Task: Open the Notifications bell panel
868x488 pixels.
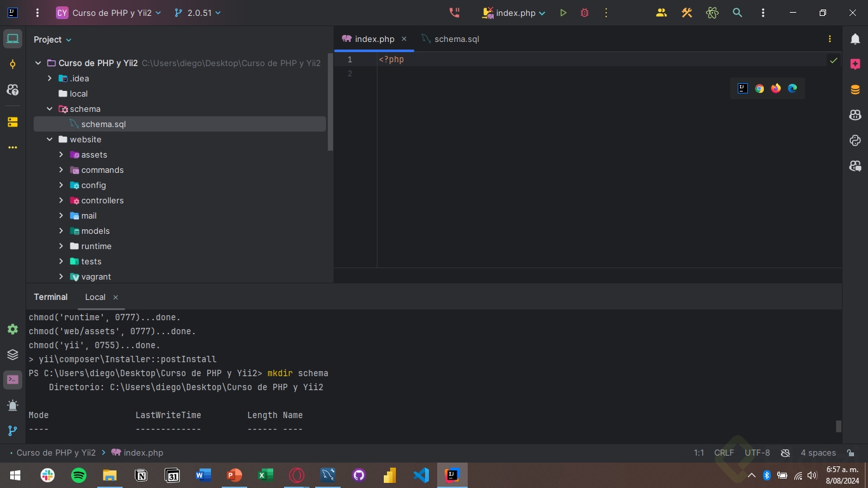Action: (x=855, y=39)
